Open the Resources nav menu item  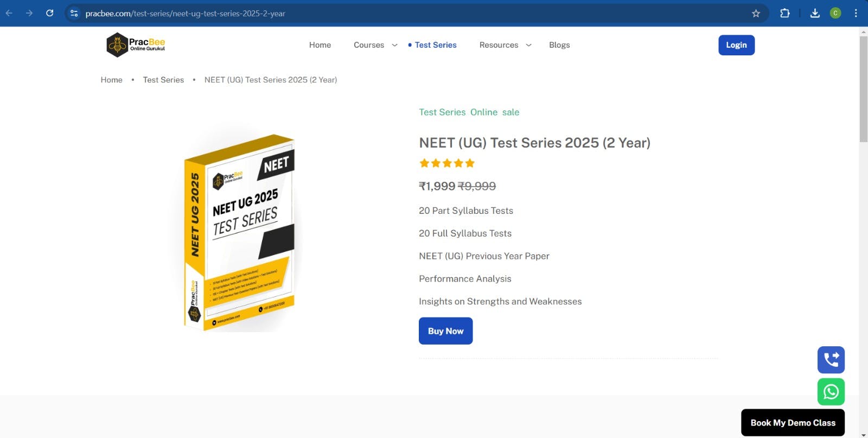tap(499, 45)
